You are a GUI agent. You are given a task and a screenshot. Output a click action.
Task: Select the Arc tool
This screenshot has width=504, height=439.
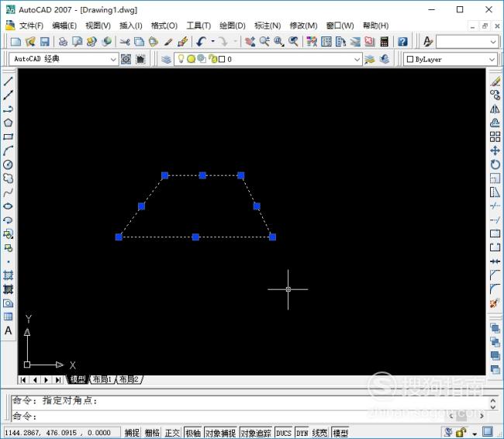coord(8,150)
